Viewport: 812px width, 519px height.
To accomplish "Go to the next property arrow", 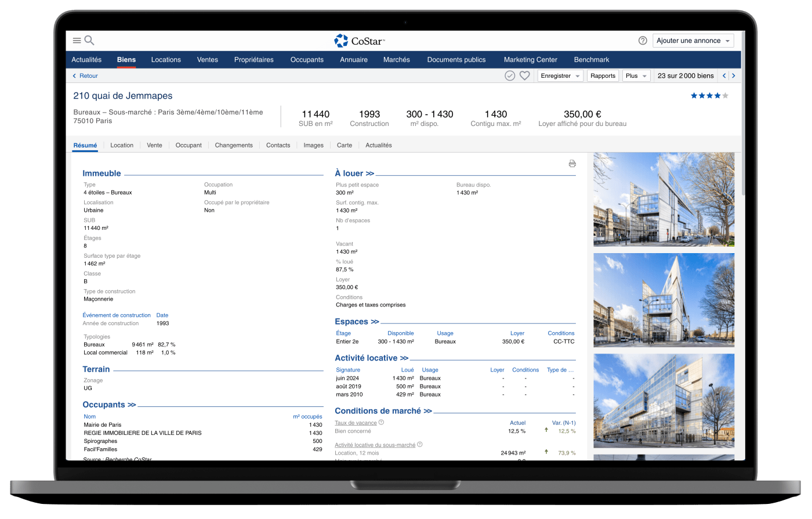I will coord(734,76).
